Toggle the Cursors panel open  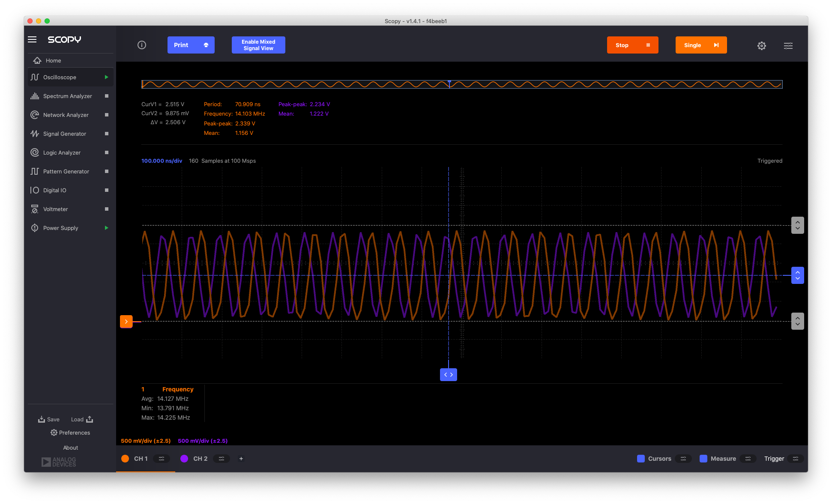[x=683, y=458]
